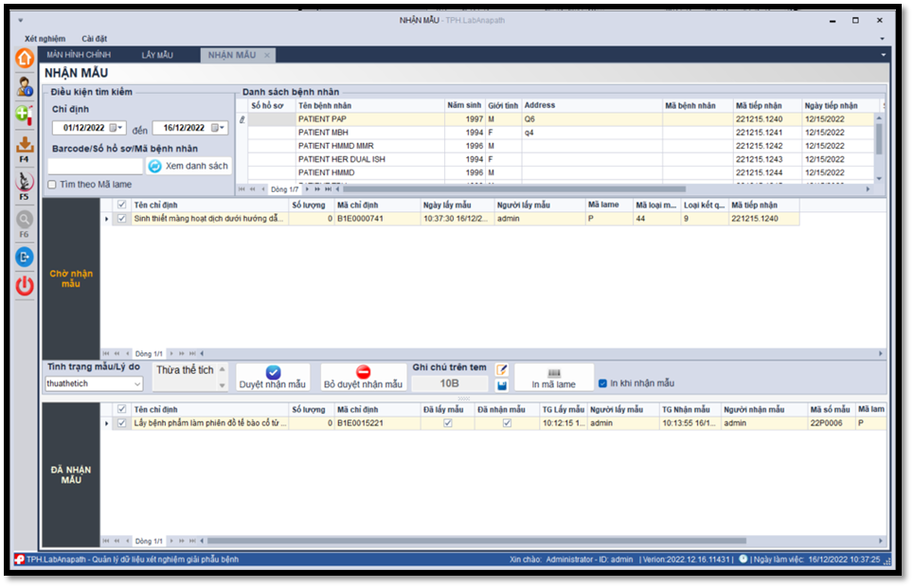The width and height of the screenshot is (914, 588).
Task: Click the red power icon
Action: (25, 286)
